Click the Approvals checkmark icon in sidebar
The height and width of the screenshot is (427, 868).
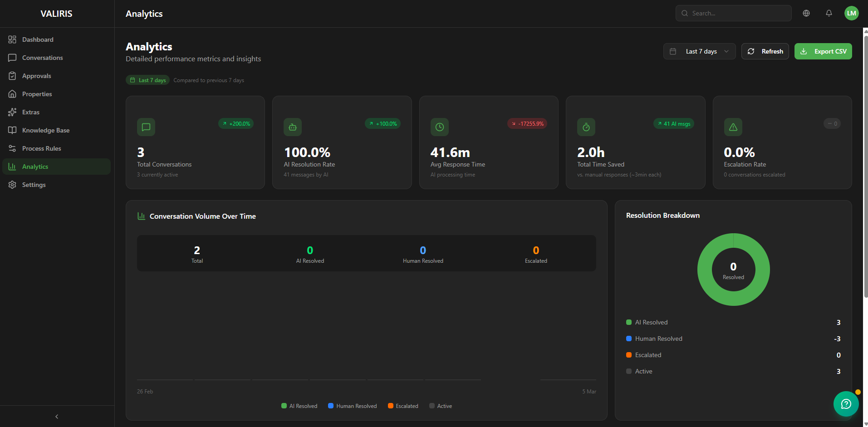13,76
